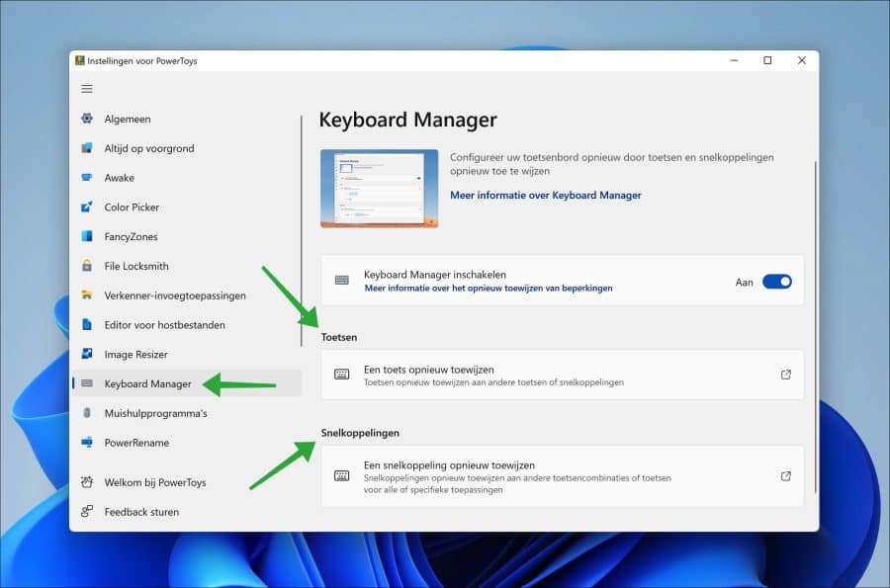Switch to FancyZones page

(187, 237)
